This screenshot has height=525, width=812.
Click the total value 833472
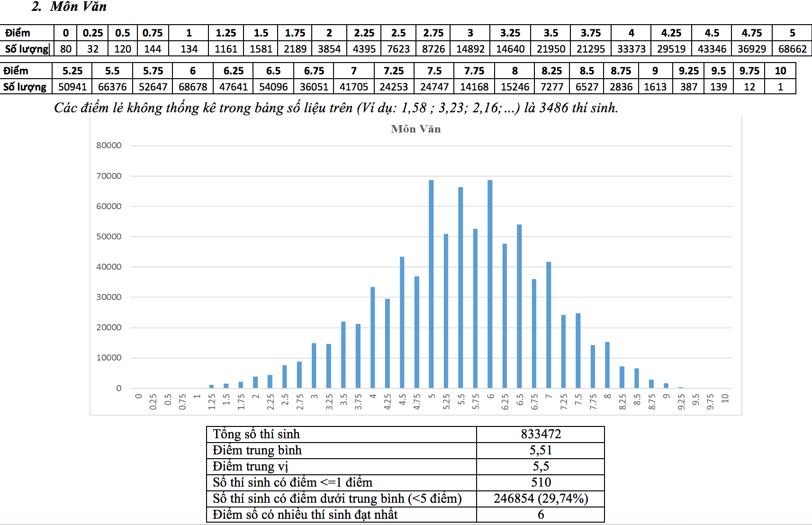[541, 434]
